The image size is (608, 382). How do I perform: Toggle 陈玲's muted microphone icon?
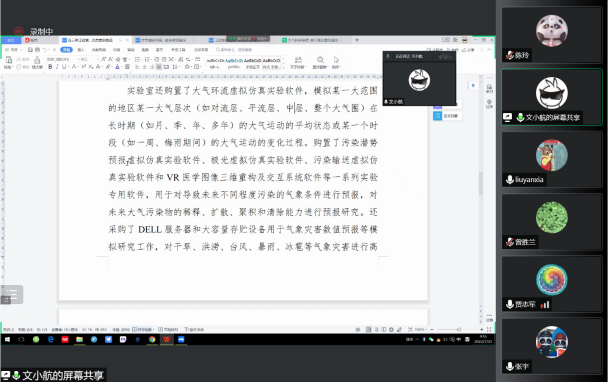coord(510,55)
